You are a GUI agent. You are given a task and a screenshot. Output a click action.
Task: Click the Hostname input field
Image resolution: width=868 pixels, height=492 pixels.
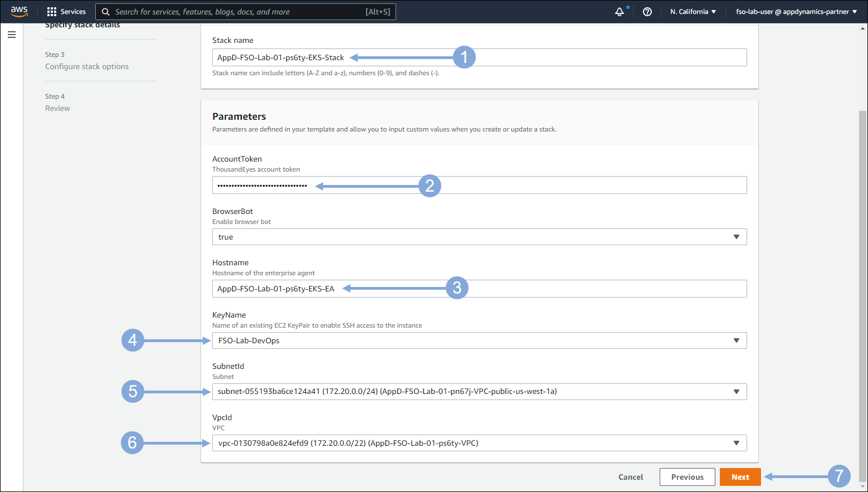tap(479, 289)
